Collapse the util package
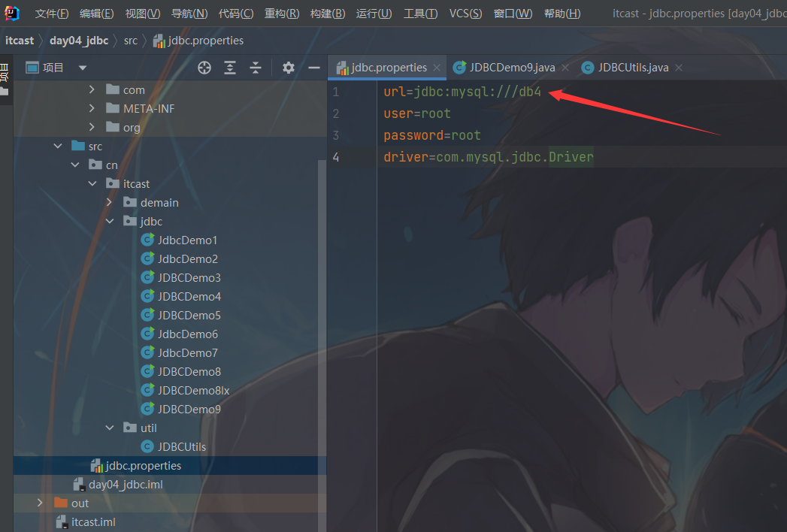Screen dimensions: 787x532 [110, 428]
